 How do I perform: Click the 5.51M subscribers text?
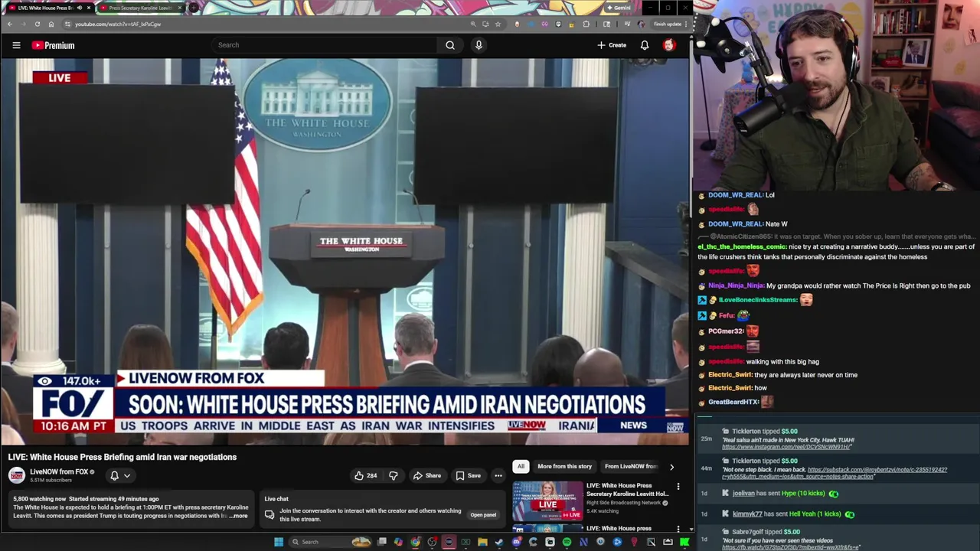[x=50, y=480]
